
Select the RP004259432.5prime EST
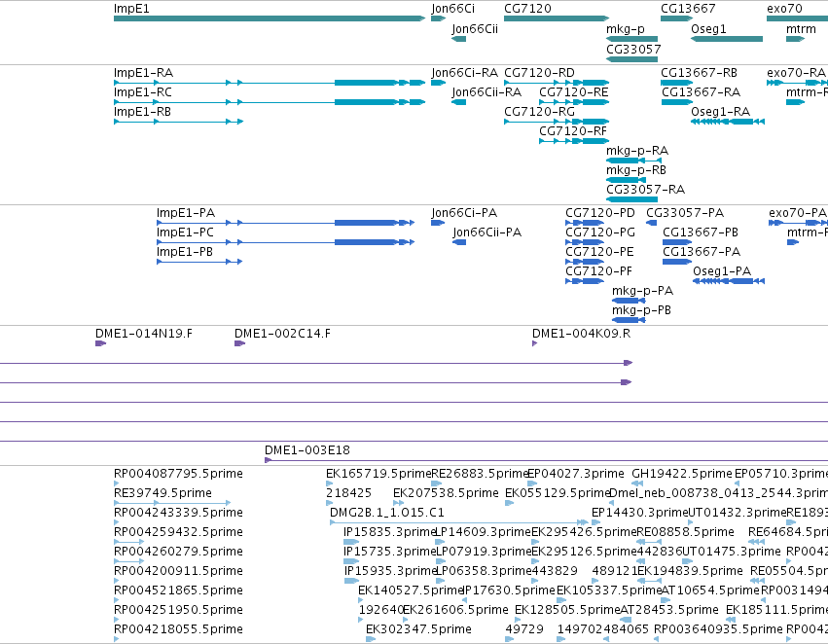tap(128, 542)
